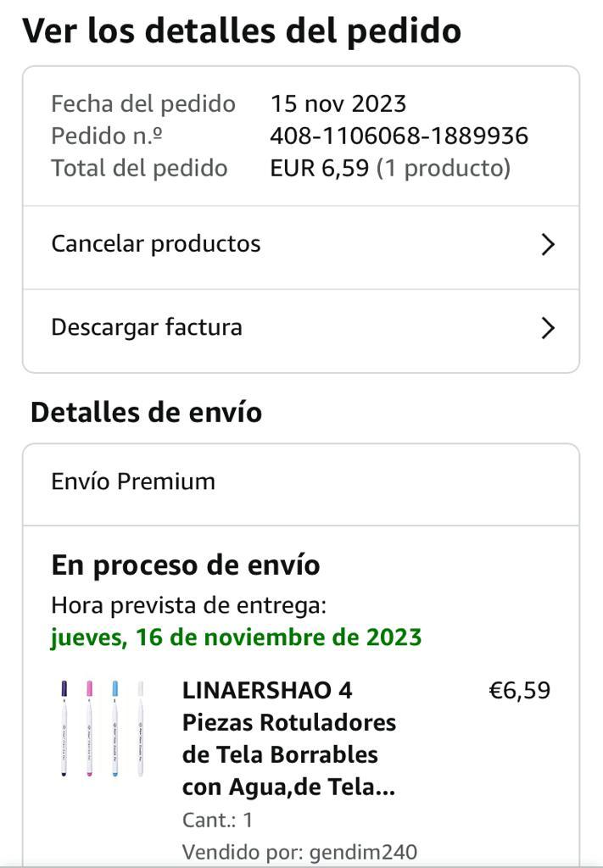The height and width of the screenshot is (868, 603).
Task: Click the green delivery date text
Action: coord(236,637)
